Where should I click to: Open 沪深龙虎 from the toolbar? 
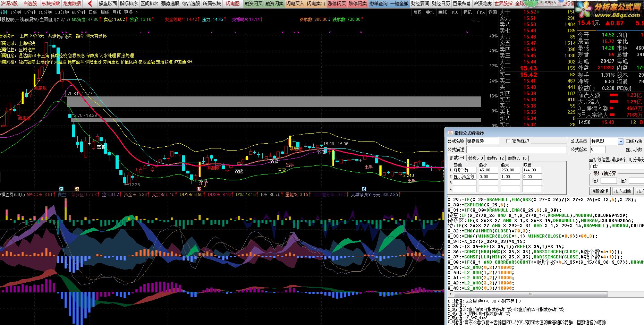click(x=483, y=3)
